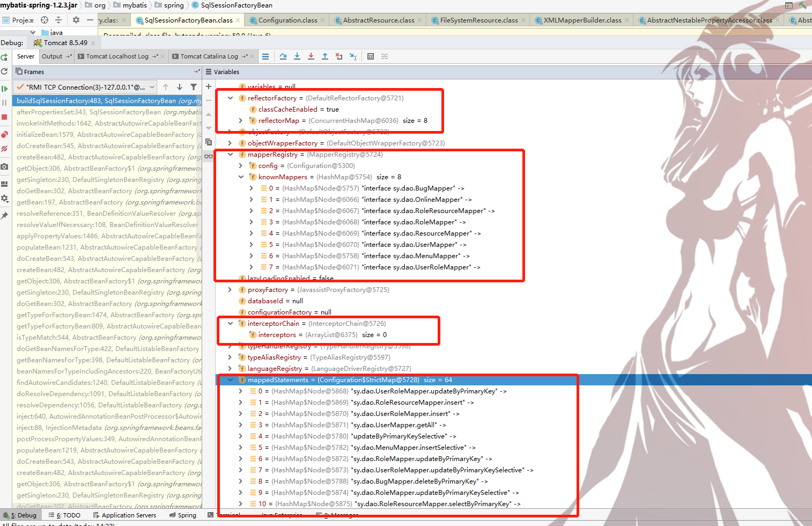Restore the debugger layout
The width and height of the screenshot is (812, 526).
tap(4, 184)
